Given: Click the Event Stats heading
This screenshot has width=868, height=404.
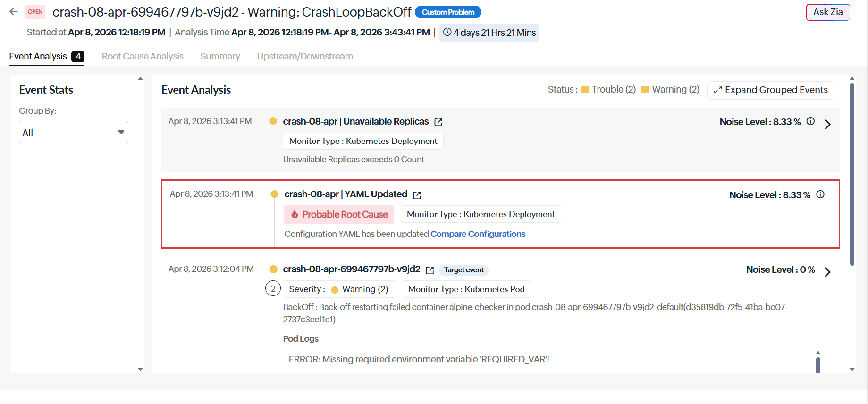Looking at the screenshot, I should point(46,90).
